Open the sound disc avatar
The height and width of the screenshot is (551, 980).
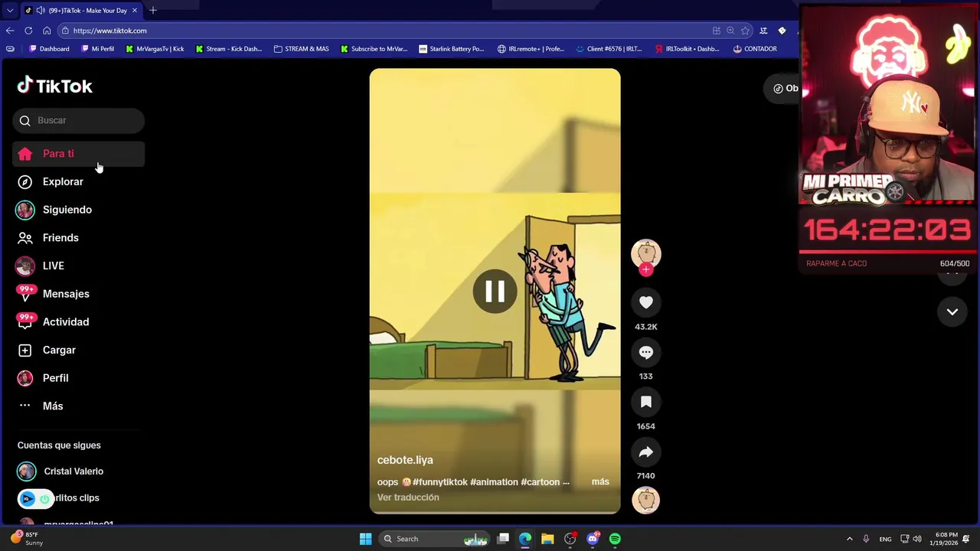(646, 500)
